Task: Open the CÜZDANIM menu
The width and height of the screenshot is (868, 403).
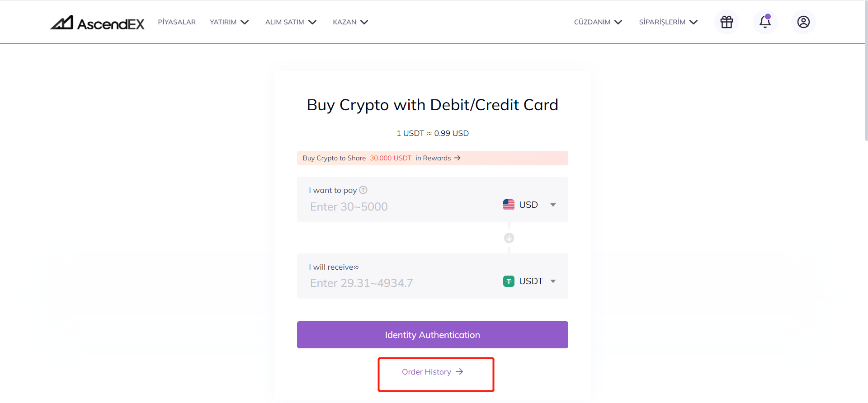Action: (x=598, y=22)
